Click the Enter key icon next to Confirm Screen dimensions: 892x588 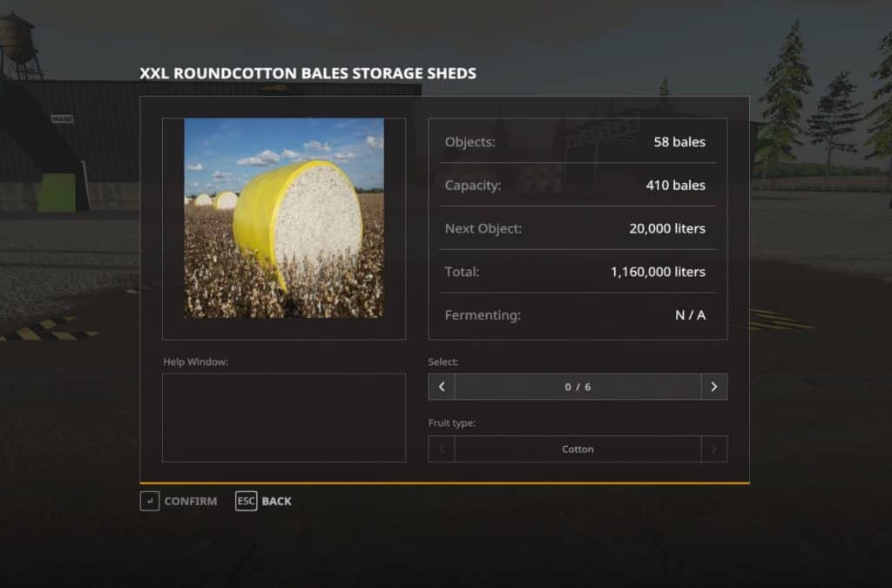pos(149,501)
